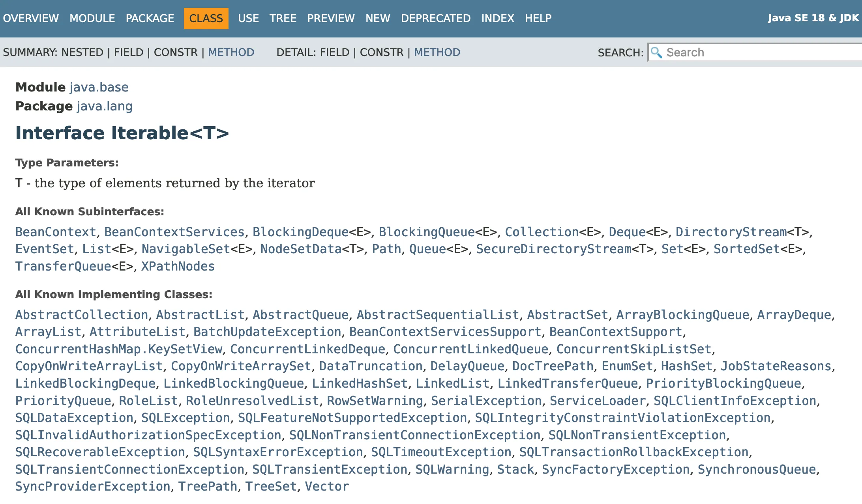The width and height of the screenshot is (862, 504).
Task: Open CopyOnWriteArrayList link
Action: (89, 366)
